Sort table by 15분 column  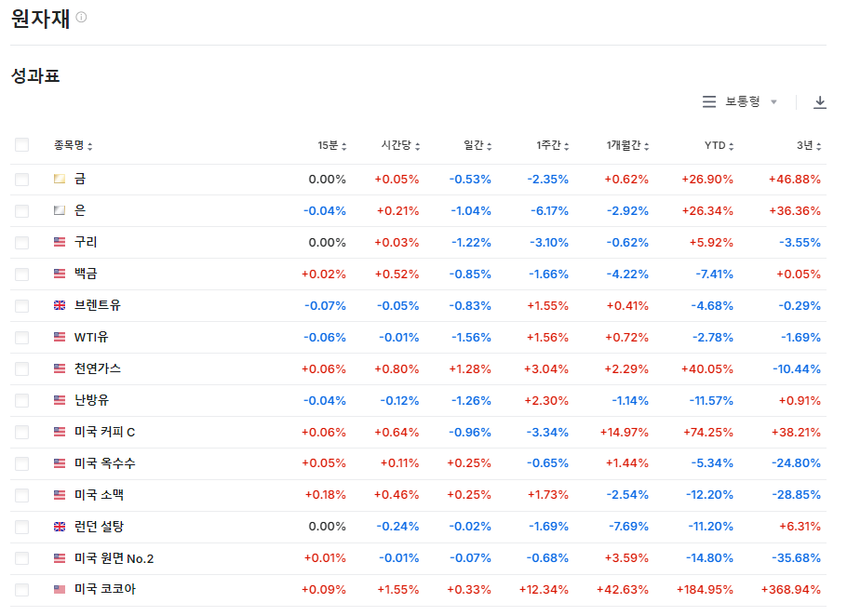point(331,145)
